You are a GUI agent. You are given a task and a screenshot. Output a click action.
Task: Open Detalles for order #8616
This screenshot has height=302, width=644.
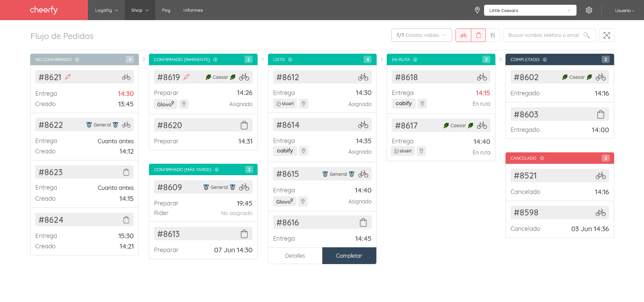click(295, 256)
